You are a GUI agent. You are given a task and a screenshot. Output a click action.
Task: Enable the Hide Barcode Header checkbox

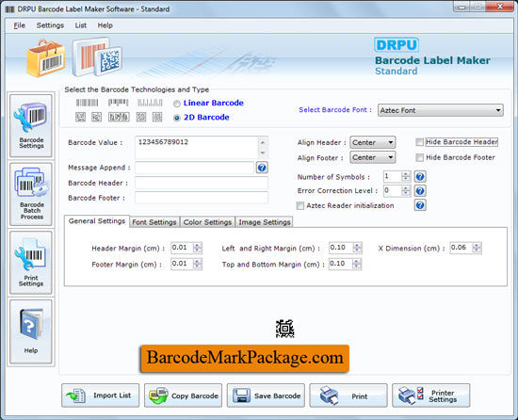click(419, 142)
